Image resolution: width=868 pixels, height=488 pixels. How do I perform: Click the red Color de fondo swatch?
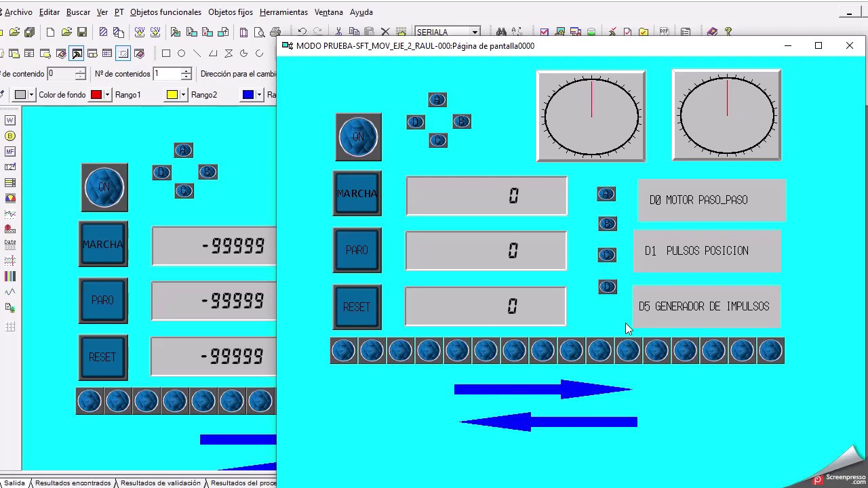pyautogui.click(x=96, y=95)
